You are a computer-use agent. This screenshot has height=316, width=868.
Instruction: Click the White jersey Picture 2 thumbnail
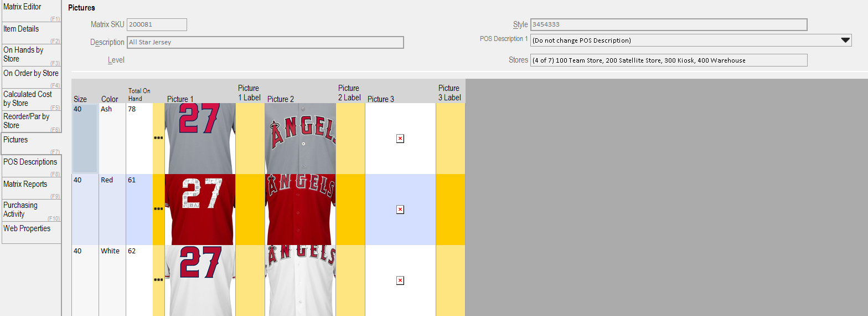pyautogui.click(x=301, y=281)
